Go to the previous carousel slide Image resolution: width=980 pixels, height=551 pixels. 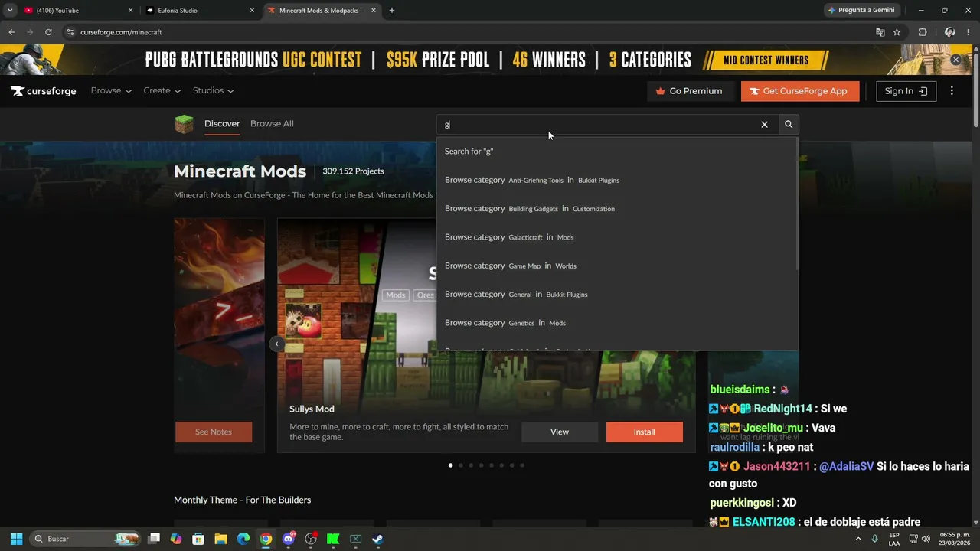[277, 344]
